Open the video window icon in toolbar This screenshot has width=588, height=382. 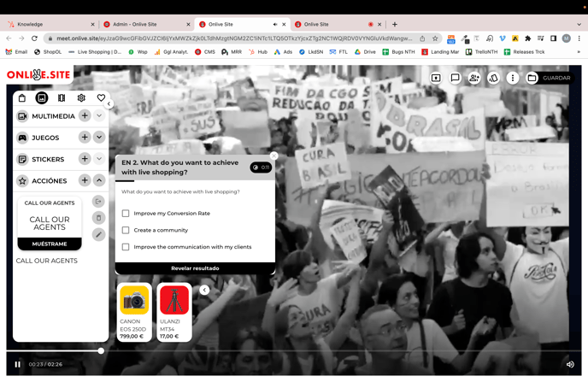(x=436, y=78)
